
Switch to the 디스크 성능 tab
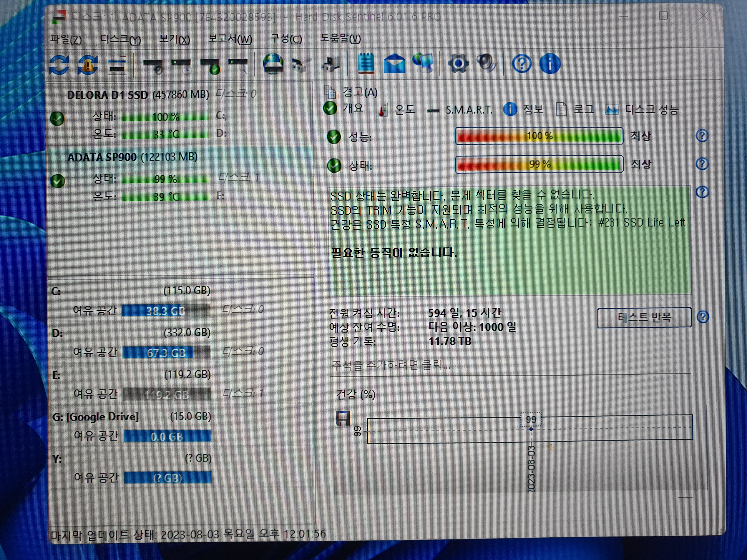point(642,110)
